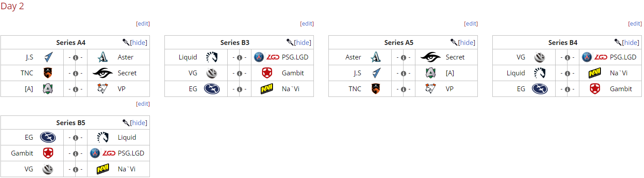Click the microphone icon in Series B4 header
This screenshot has width=644, height=178.
click(618, 42)
